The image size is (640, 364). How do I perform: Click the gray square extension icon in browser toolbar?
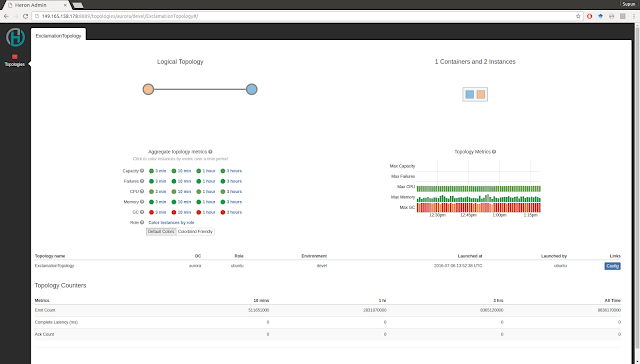[x=622, y=16]
